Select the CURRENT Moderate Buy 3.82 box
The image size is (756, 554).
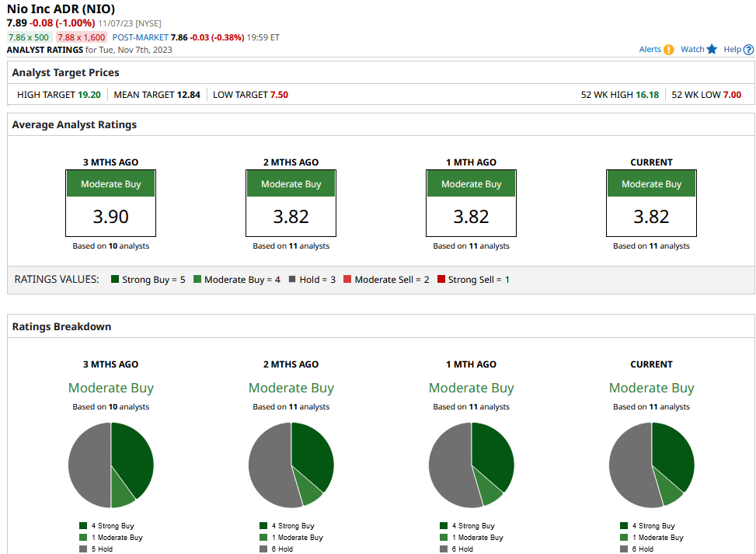click(651, 203)
